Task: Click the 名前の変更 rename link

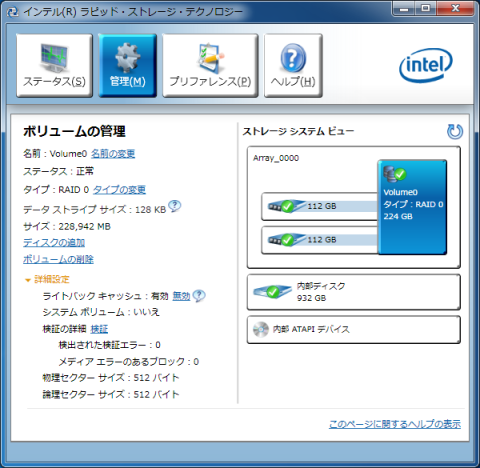Action: click(x=113, y=154)
